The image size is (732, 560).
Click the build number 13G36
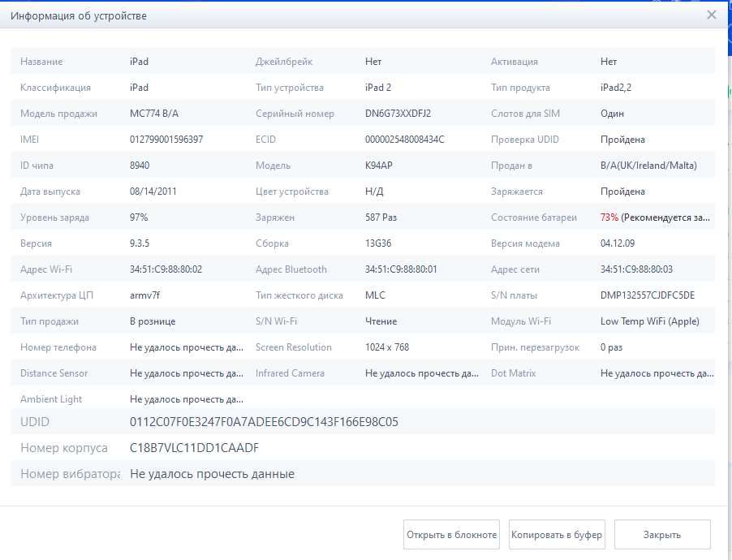378,243
